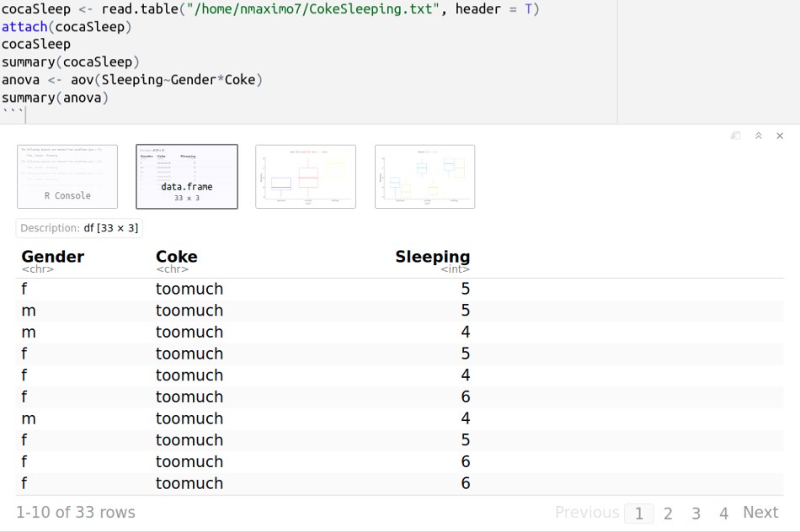Select the data.frame 33 x 3 thumbnail
The image size is (800, 532).
pos(187,177)
